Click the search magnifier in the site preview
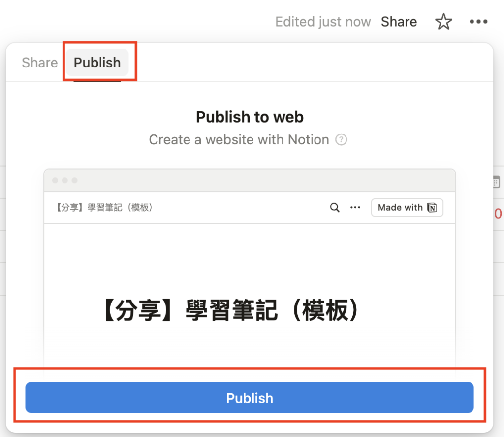Image resolution: width=504 pixels, height=437 pixels. (x=335, y=208)
